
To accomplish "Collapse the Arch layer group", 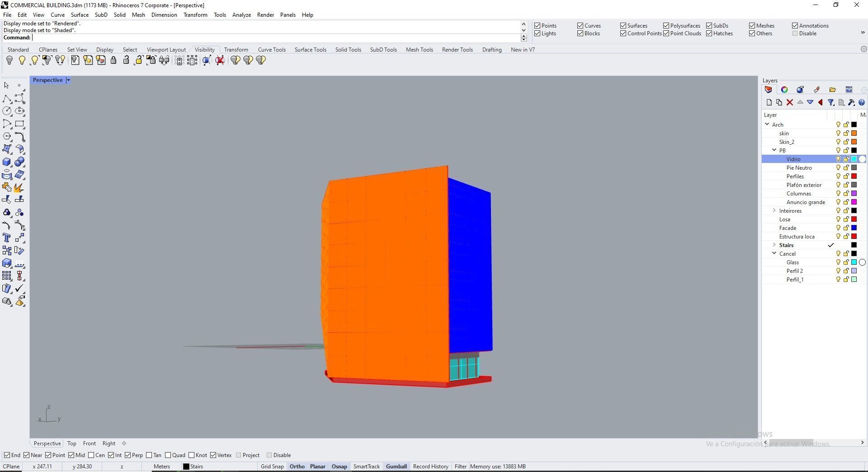I will pyautogui.click(x=767, y=124).
